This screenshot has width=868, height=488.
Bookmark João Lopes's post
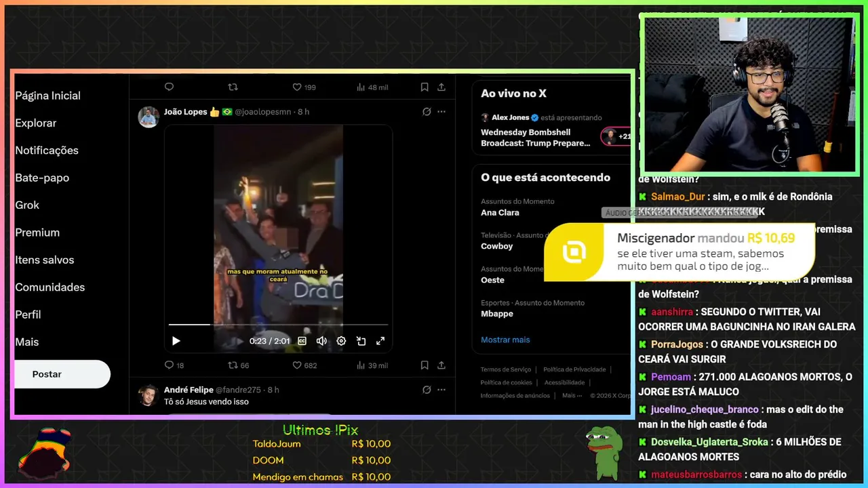tap(425, 365)
